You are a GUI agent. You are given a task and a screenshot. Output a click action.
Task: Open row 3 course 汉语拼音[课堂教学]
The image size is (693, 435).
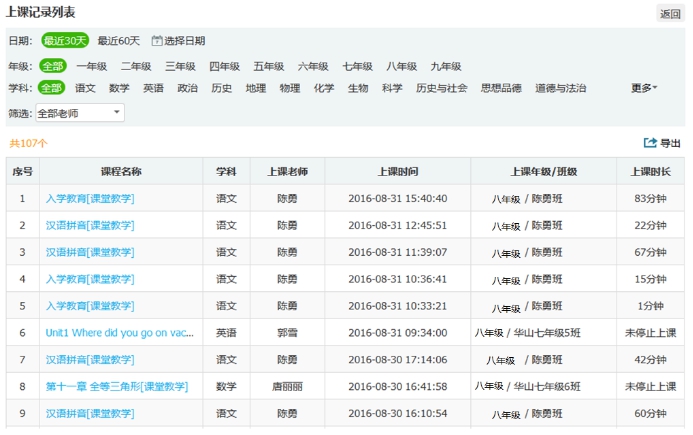click(90, 252)
